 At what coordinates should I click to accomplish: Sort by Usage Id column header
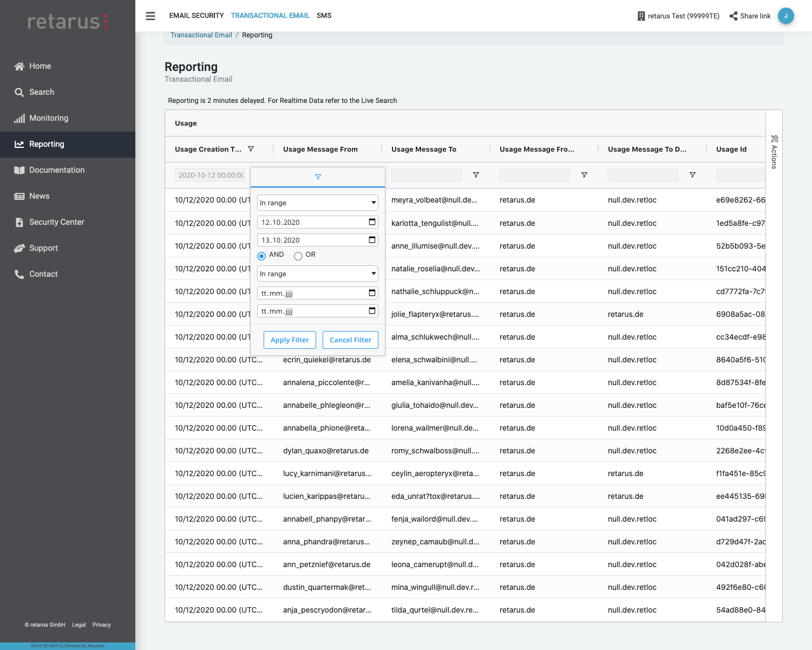(x=731, y=149)
